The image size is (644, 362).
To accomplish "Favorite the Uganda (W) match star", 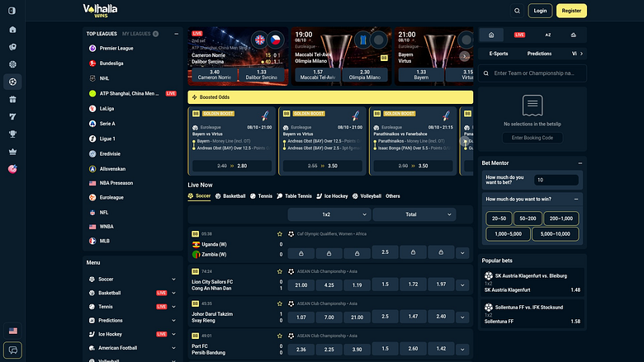I will [x=280, y=234].
